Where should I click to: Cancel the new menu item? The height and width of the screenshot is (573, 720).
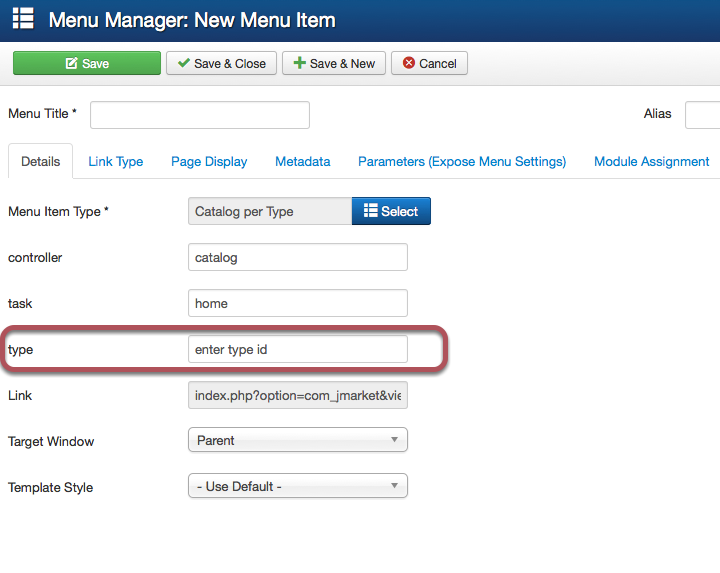[x=429, y=63]
